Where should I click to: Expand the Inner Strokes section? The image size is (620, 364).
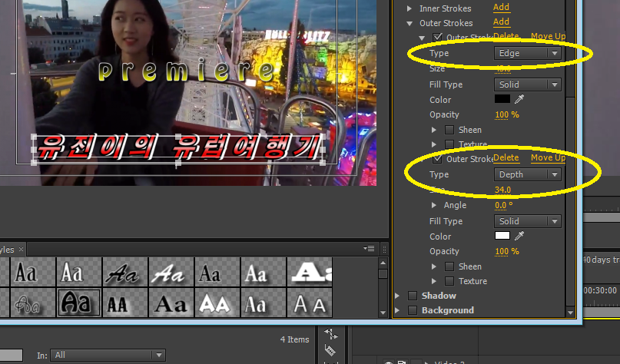point(409,8)
